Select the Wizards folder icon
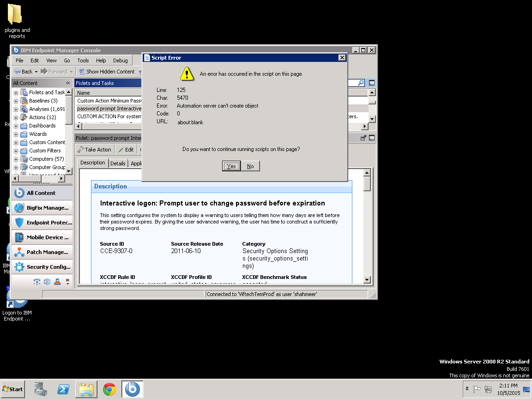Image resolution: width=532 pixels, height=399 pixels. (24, 134)
